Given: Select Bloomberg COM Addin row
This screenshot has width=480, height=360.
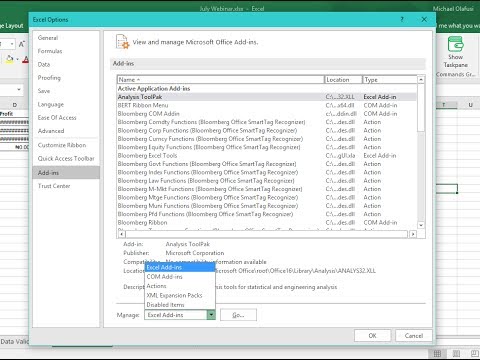Looking at the screenshot, I should (267, 114).
